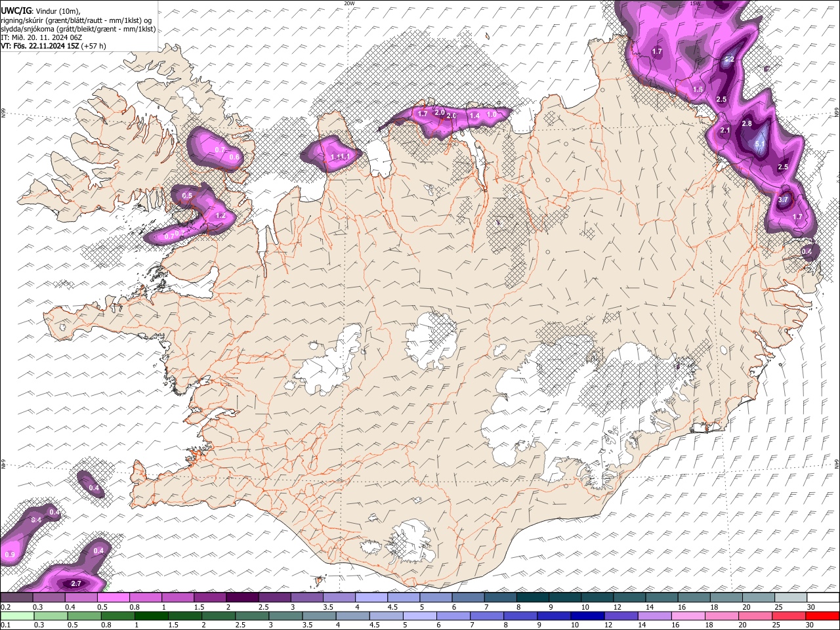Screen dimensions: 840x630
Task: Pick the light violet swatch labeled 14
Action: (x=655, y=616)
